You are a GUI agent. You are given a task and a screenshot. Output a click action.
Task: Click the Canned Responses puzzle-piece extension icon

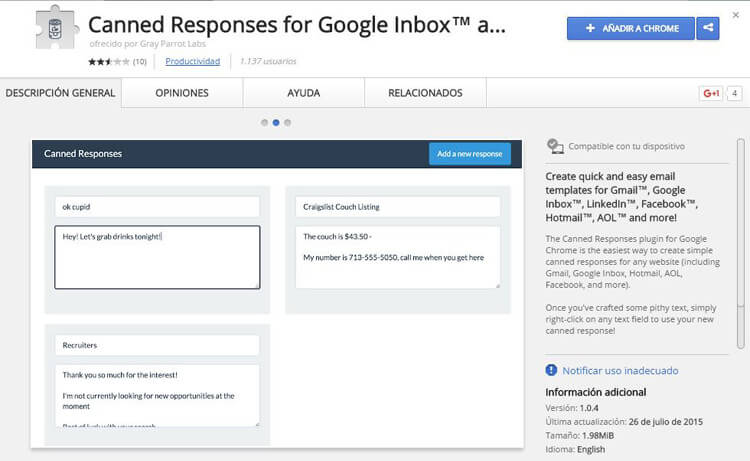coord(56,27)
